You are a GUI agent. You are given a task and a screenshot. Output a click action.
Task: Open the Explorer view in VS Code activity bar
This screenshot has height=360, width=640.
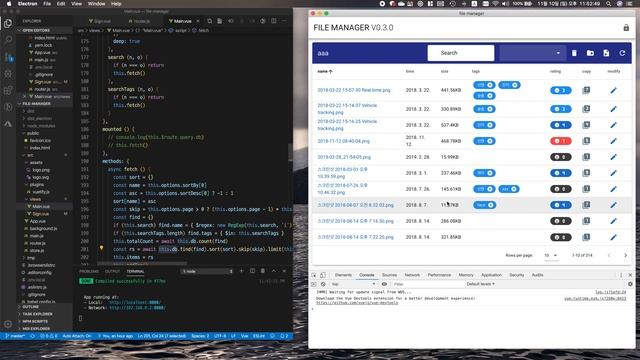click(8, 24)
